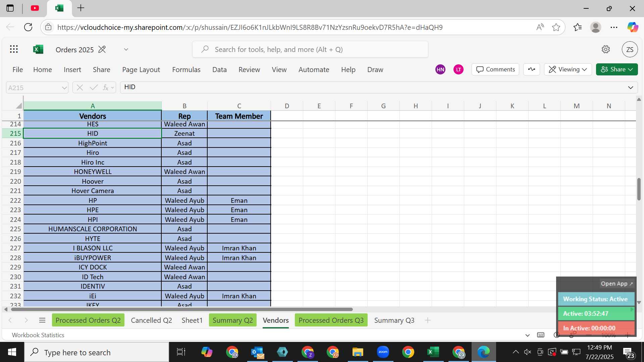Click the LT collaborator avatar

[459, 69]
